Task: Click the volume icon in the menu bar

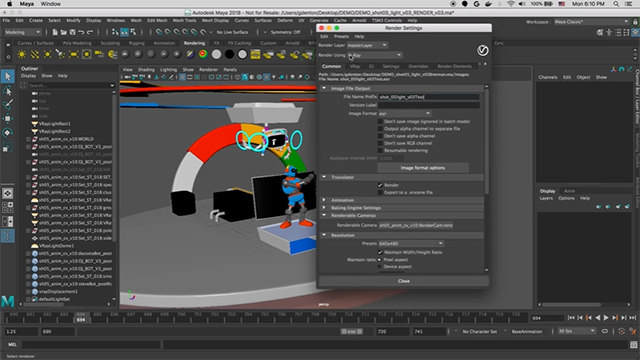Action: tap(522, 4)
